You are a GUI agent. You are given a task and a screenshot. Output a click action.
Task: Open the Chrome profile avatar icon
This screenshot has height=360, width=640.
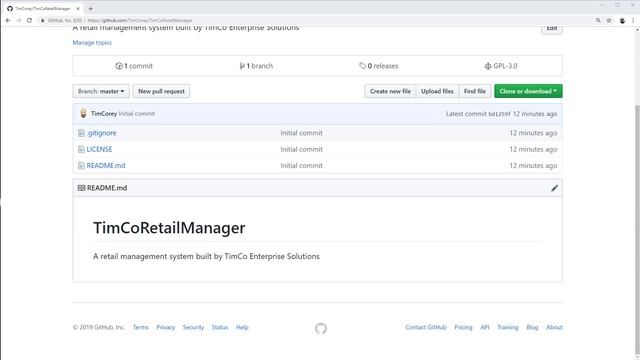pyautogui.click(x=622, y=20)
